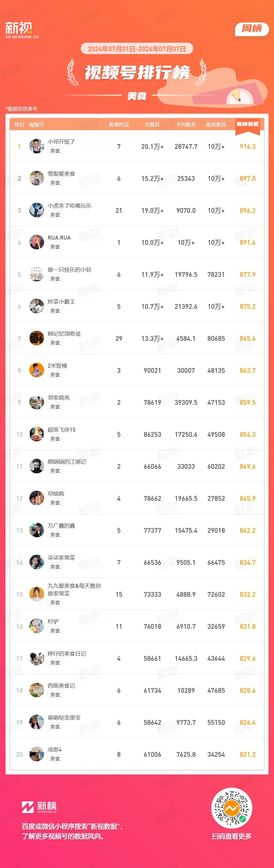The height and width of the screenshot is (868, 274).
Task: Click the 美食 tag under 小虎来了吃喝玩乐
Action: point(55,215)
